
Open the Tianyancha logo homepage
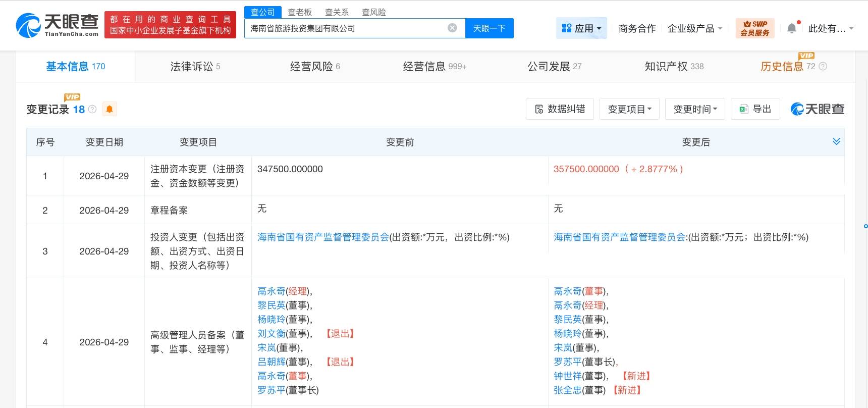(57, 25)
